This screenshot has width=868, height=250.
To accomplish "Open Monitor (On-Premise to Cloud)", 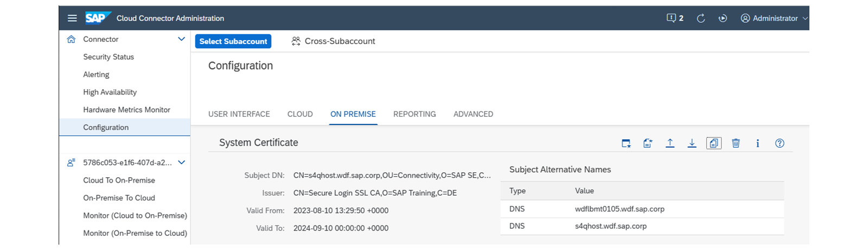I will pos(135,233).
